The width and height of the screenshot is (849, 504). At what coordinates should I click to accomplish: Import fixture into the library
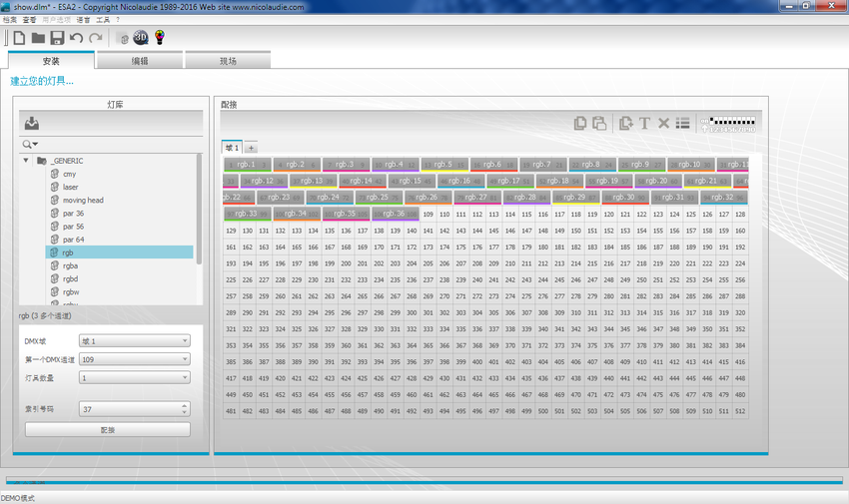(32, 123)
